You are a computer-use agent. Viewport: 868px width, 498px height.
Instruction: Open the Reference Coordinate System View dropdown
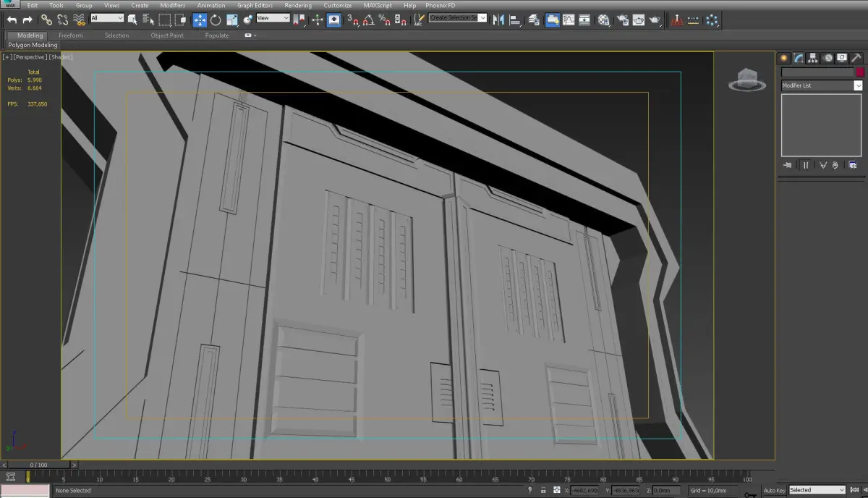tap(273, 18)
